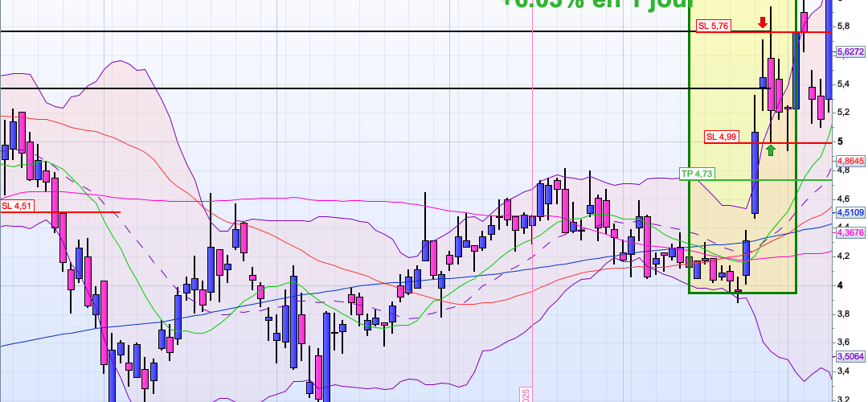Click the pink 4,3676 price tag
The image size is (868, 402).
[x=850, y=232]
